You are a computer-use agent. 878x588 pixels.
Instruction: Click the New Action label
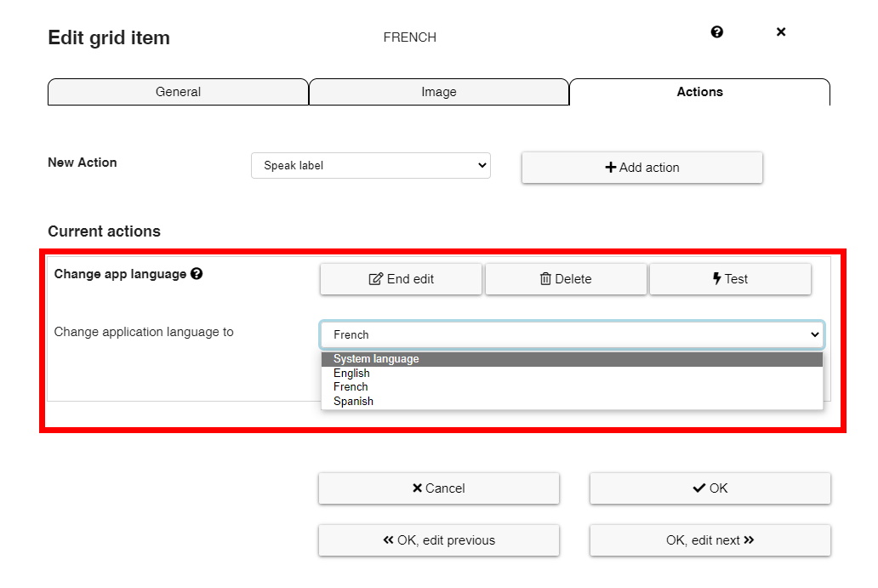[x=83, y=163]
